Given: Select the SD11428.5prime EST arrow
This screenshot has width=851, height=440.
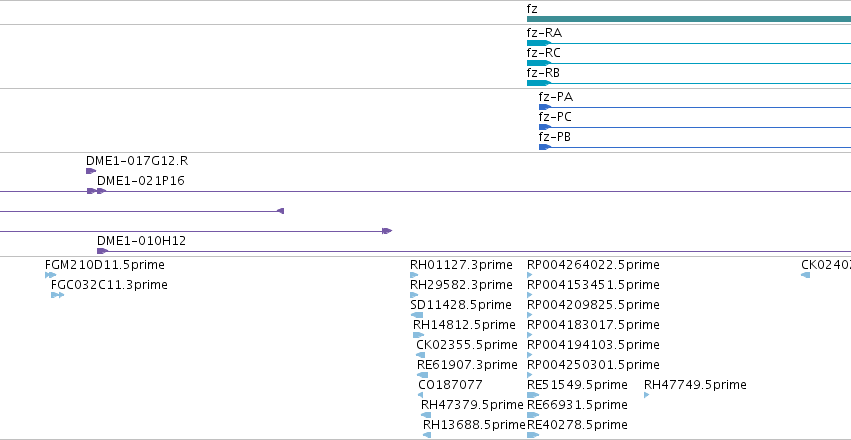Looking at the screenshot, I should (417, 315).
